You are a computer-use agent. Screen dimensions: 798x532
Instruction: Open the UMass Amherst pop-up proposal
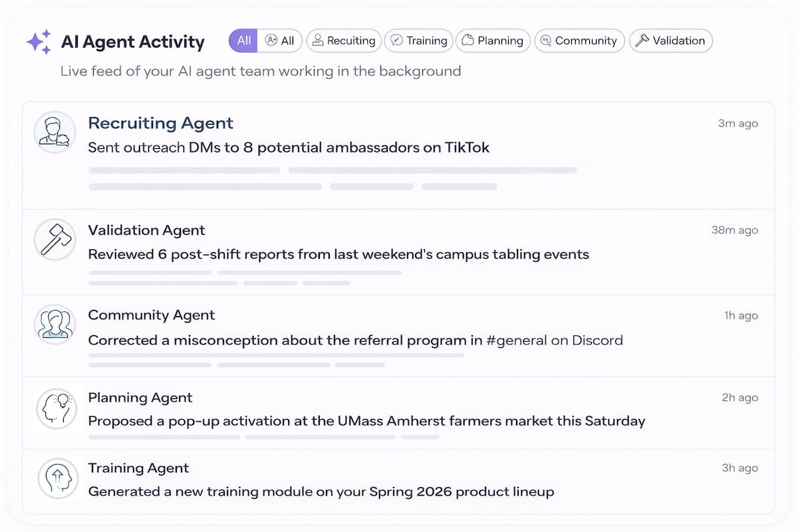366,421
